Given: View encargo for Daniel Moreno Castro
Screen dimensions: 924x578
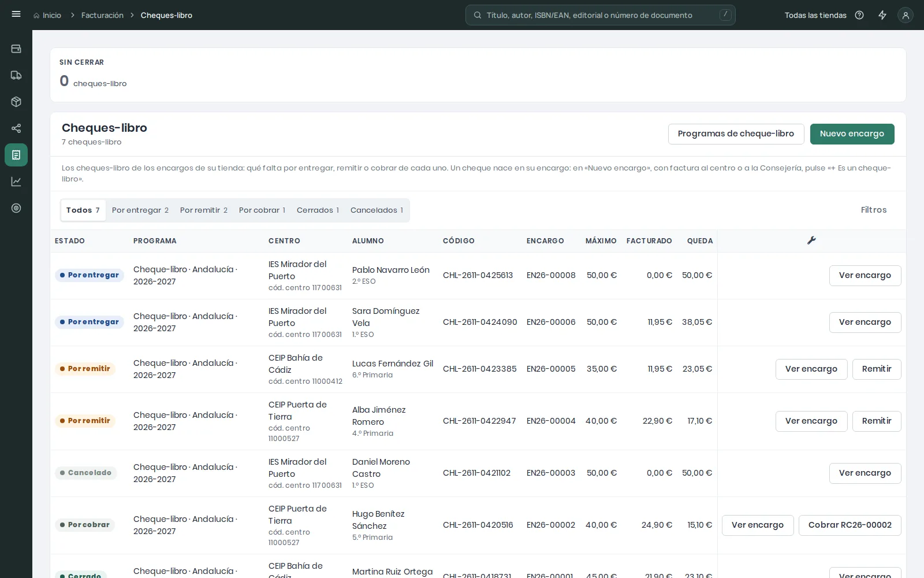Looking at the screenshot, I should [x=865, y=473].
